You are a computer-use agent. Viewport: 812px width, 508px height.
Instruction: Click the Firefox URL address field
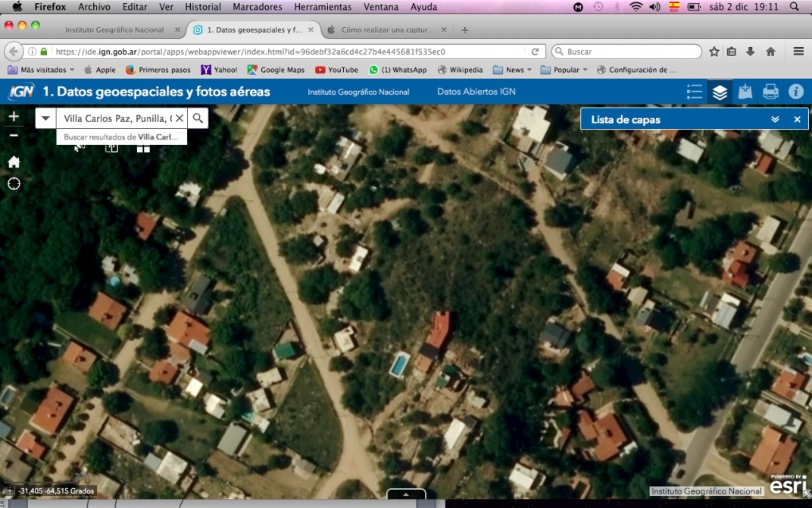[288, 52]
